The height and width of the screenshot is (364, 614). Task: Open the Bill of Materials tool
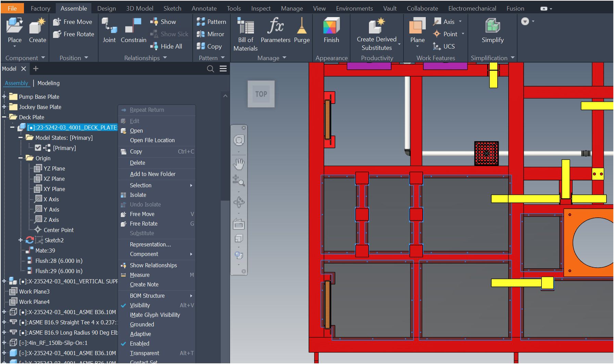point(245,32)
